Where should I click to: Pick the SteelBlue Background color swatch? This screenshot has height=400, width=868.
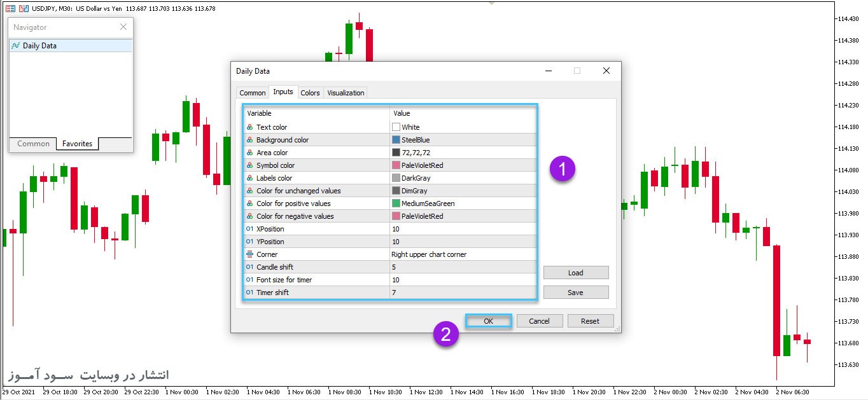click(x=396, y=140)
